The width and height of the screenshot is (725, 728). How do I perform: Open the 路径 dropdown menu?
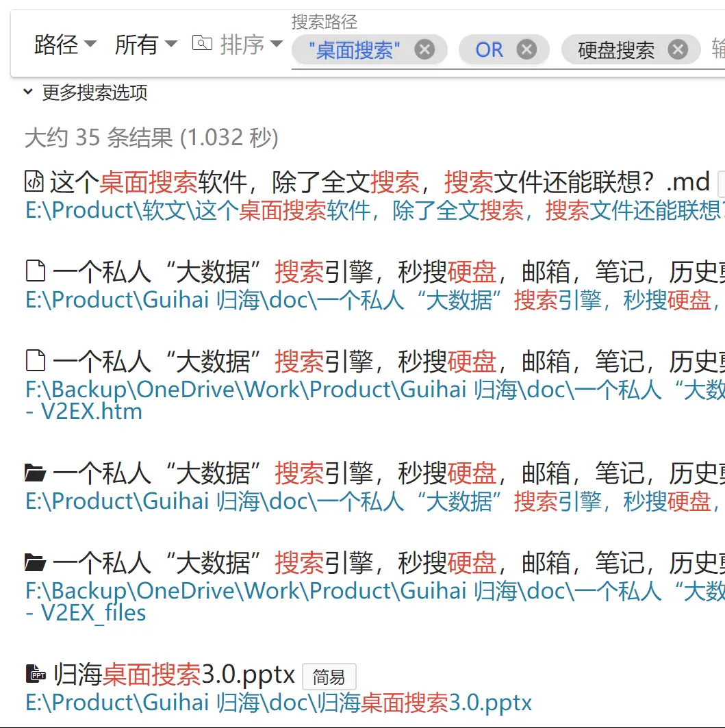pyautogui.click(x=65, y=45)
